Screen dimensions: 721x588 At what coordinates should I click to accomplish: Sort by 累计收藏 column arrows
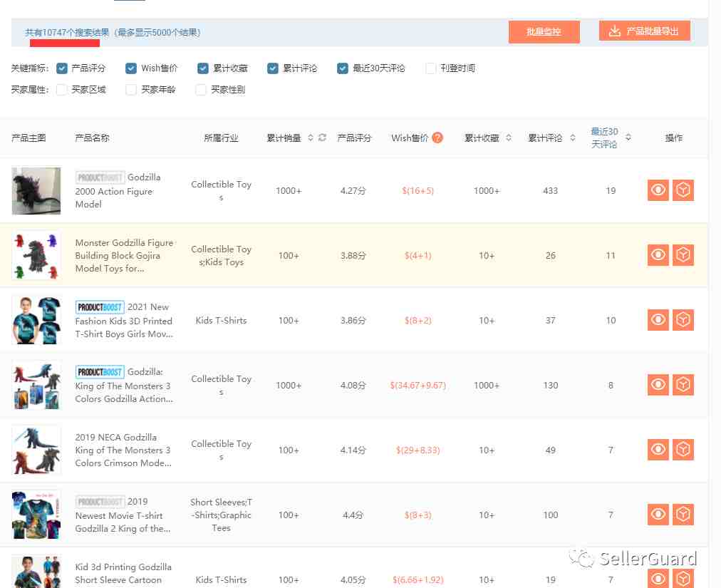[509, 138]
